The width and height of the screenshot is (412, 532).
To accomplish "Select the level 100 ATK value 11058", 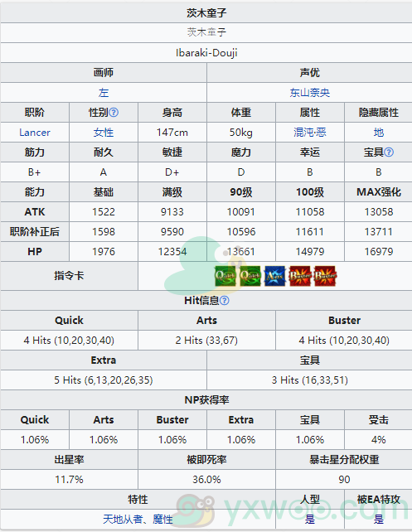I will [310, 211].
